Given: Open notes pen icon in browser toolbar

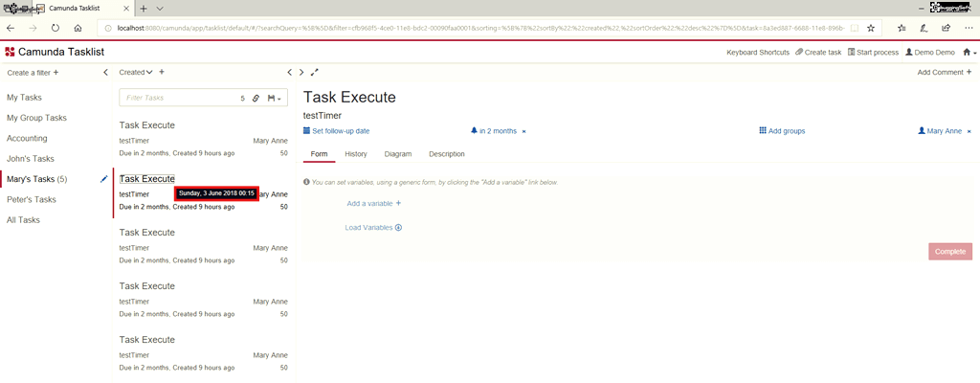Looking at the screenshot, I should (x=924, y=28).
